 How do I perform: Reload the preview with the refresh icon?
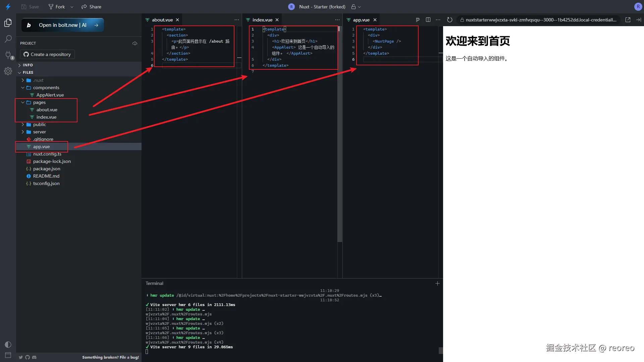[450, 20]
